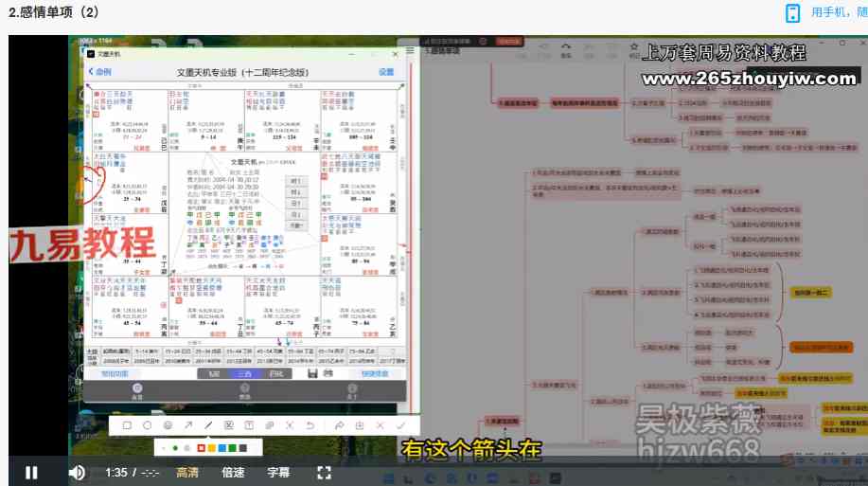Viewport: 868px width, 486px height.
Task: Pick the blue annotation color swatch
Action: click(x=221, y=447)
